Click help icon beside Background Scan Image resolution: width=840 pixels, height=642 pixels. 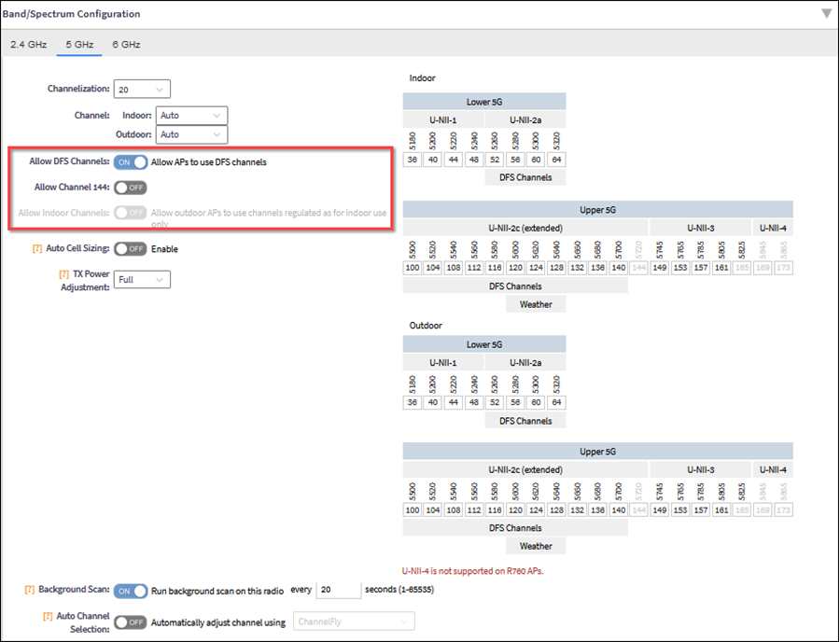[30, 590]
